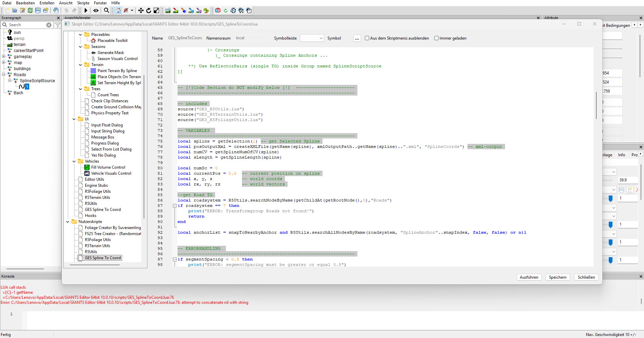Select the careerStartPoint node in Scenegraph
This screenshot has height=338, width=644.
29,51
